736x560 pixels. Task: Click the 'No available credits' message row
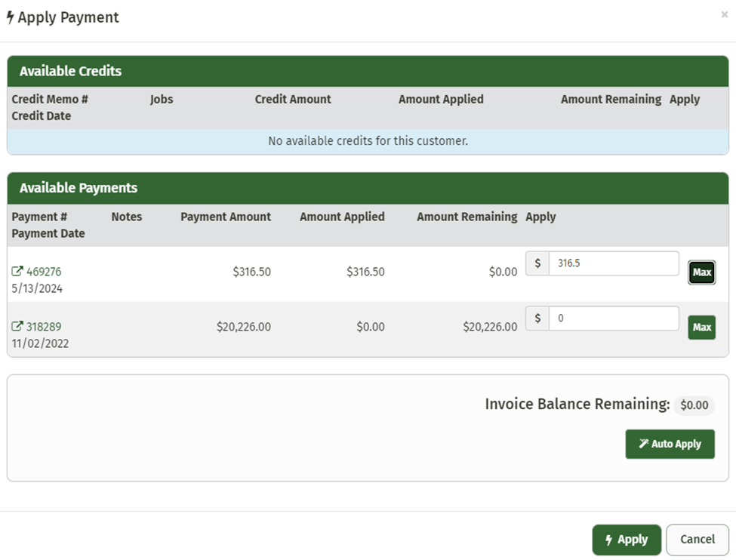368,141
